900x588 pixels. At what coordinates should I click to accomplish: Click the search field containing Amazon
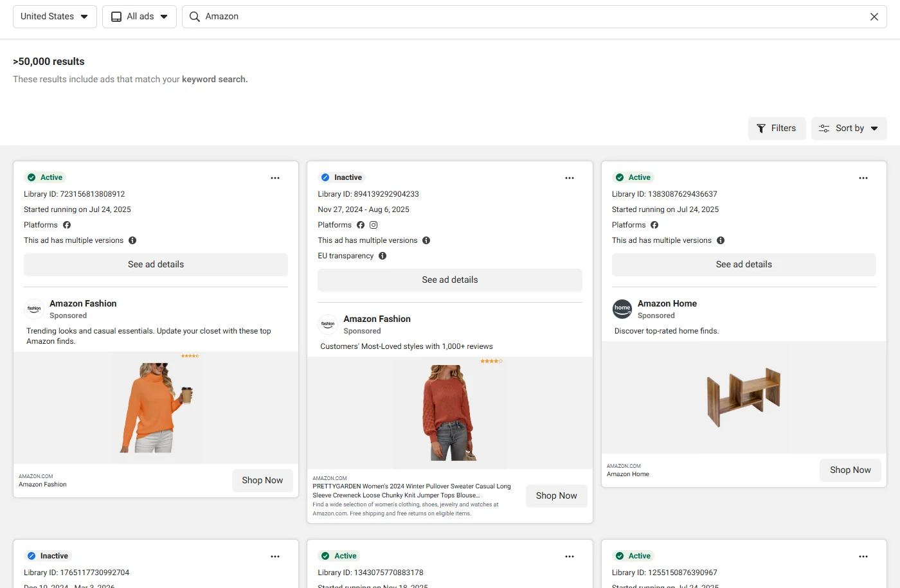pos(534,17)
